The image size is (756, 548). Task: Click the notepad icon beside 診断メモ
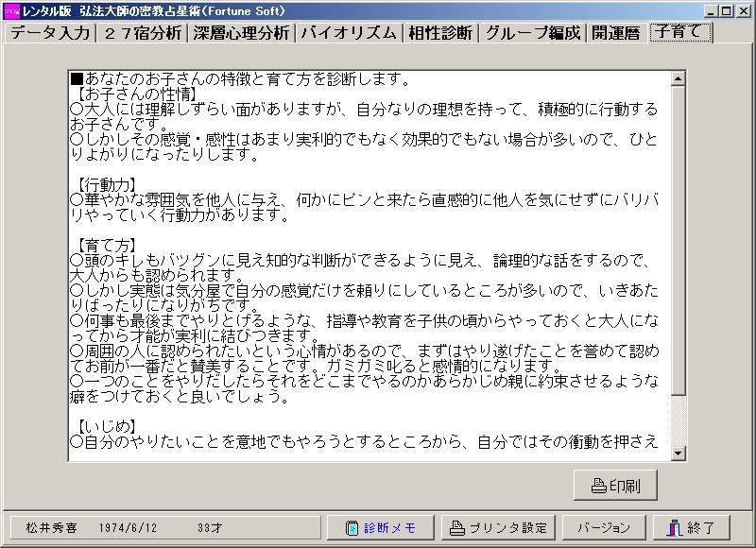(352, 528)
